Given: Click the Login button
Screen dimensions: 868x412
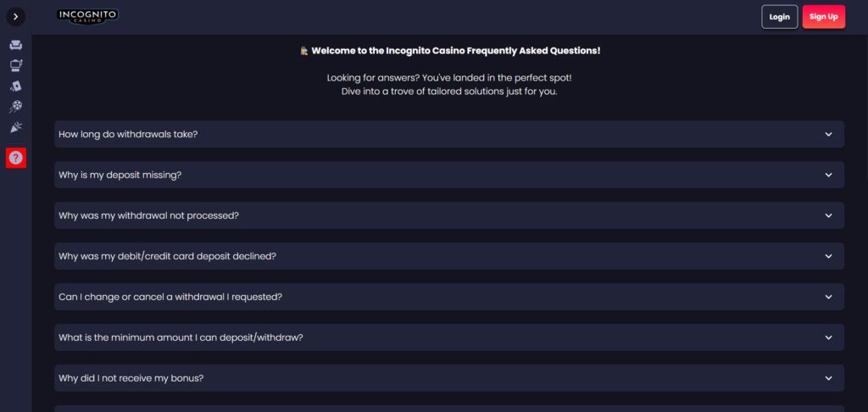Looking at the screenshot, I should [779, 17].
